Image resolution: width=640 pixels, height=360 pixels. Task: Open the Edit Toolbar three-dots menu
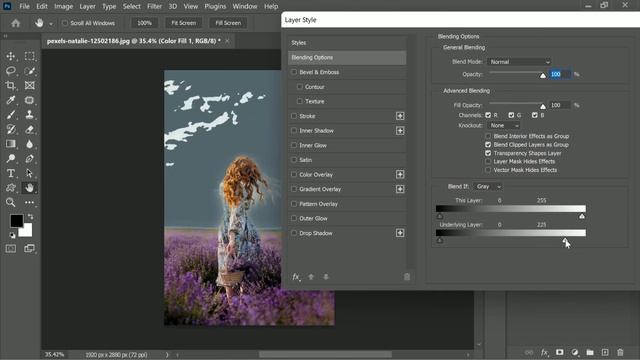point(29,202)
